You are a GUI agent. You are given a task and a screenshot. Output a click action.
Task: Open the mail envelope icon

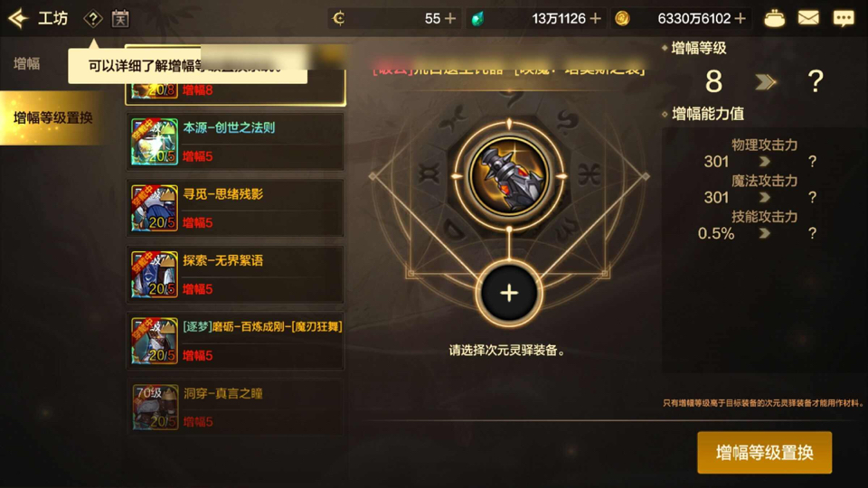[808, 18]
